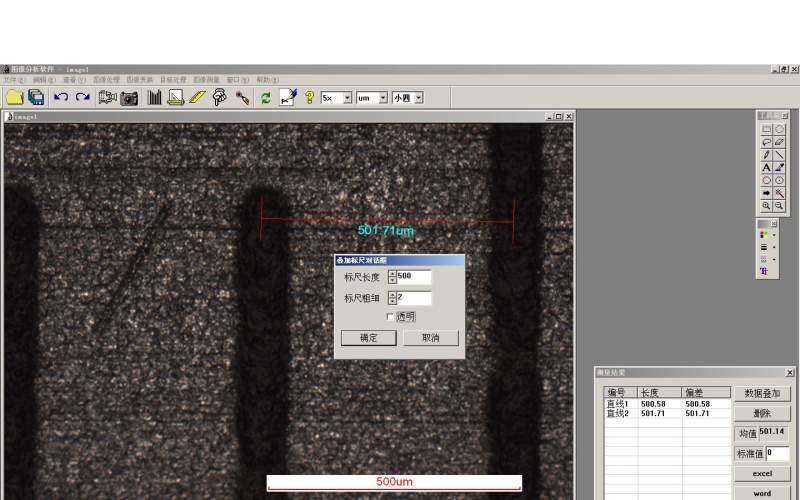
Task: Confirm the scale dialog with 确定
Action: click(368, 338)
